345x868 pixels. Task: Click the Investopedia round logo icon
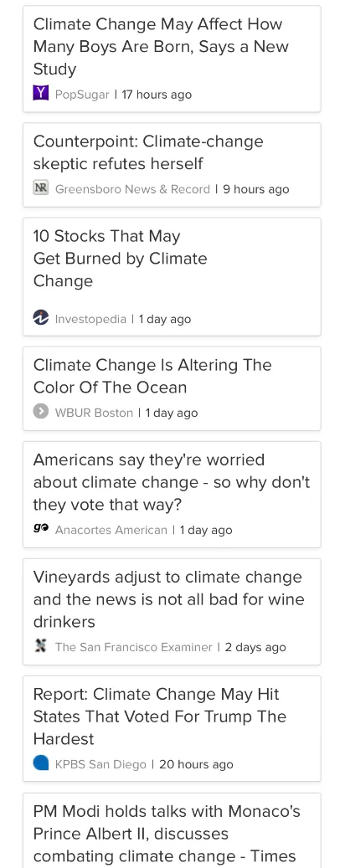[x=41, y=317]
